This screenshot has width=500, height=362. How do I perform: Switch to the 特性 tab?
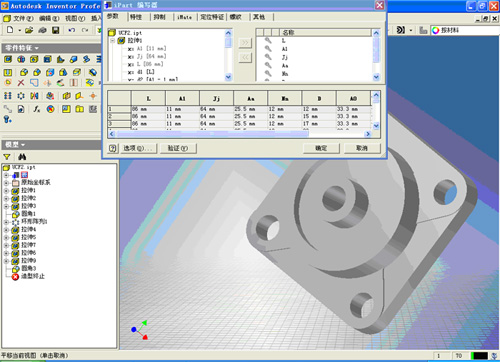(136, 17)
